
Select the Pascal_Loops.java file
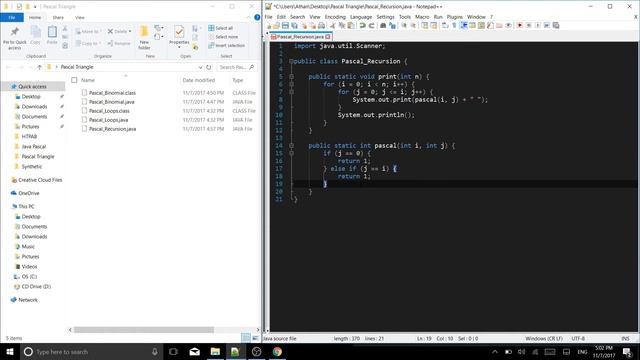(109, 120)
